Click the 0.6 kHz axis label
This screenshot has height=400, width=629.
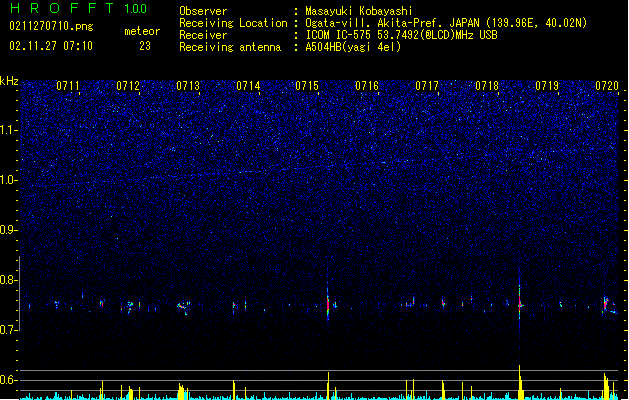[8, 380]
